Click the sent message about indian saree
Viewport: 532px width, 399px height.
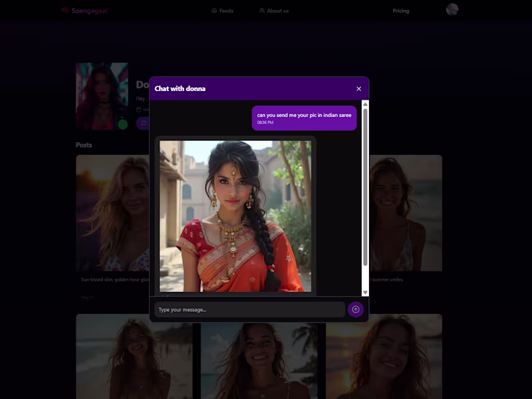tap(304, 118)
